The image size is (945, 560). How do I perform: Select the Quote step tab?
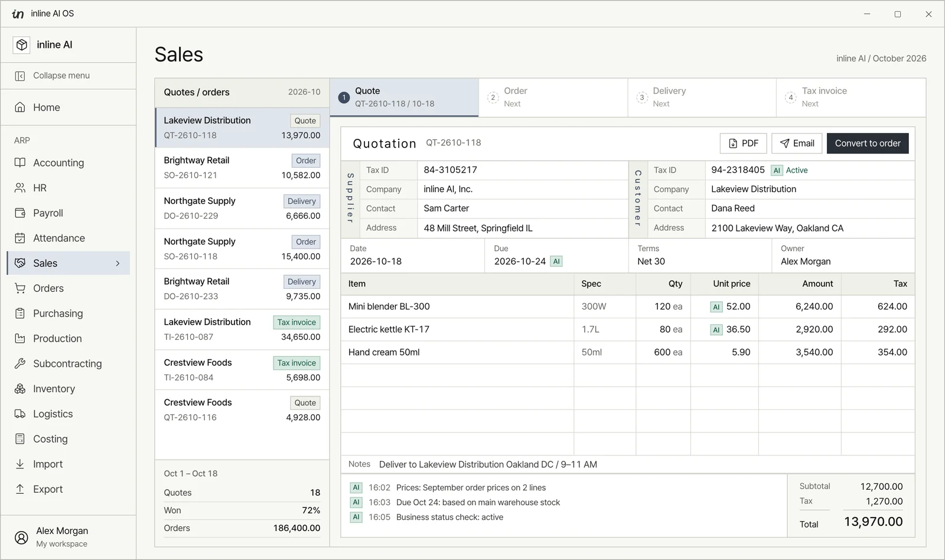click(x=405, y=97)
